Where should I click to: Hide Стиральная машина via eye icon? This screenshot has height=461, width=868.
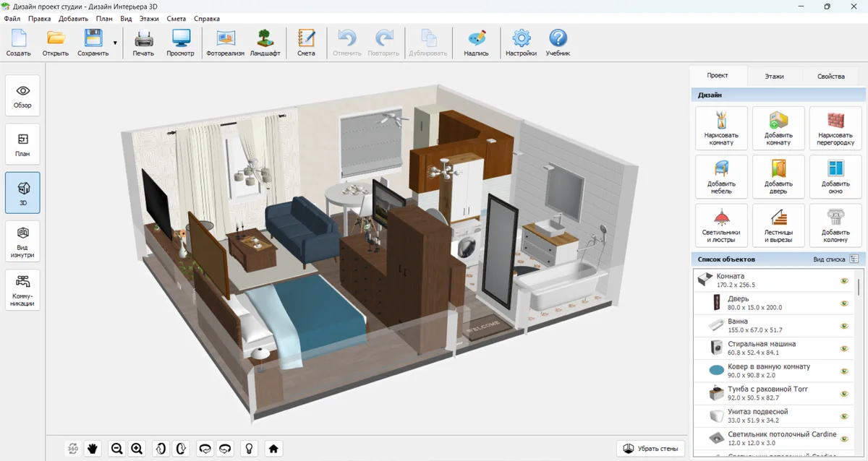(843, 348)
